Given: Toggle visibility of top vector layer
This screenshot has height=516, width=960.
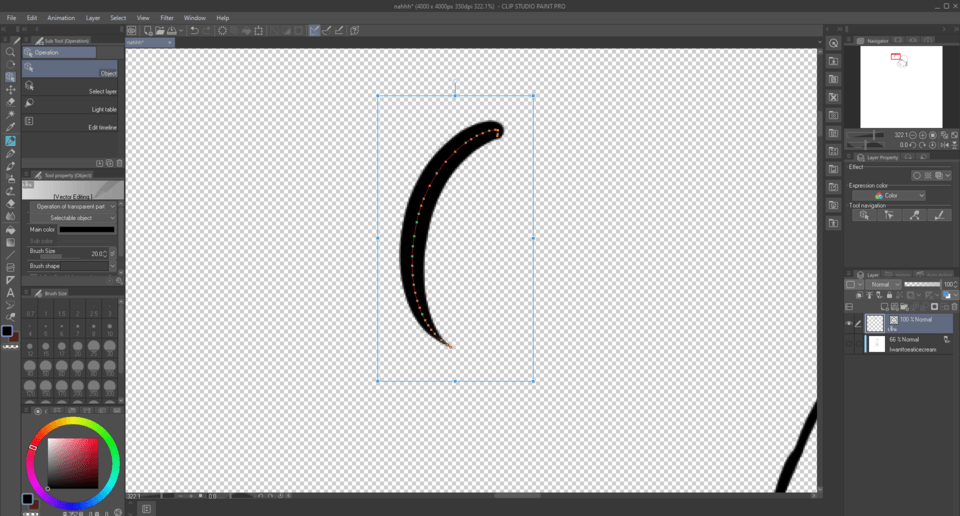Looking at the screenshot, I should pos(849,324).
